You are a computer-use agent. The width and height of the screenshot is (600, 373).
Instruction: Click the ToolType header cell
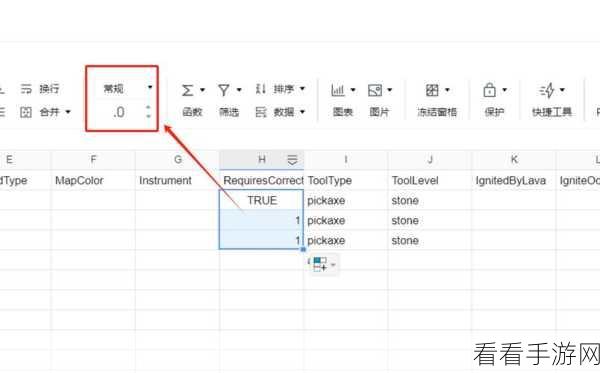point(346,180)
